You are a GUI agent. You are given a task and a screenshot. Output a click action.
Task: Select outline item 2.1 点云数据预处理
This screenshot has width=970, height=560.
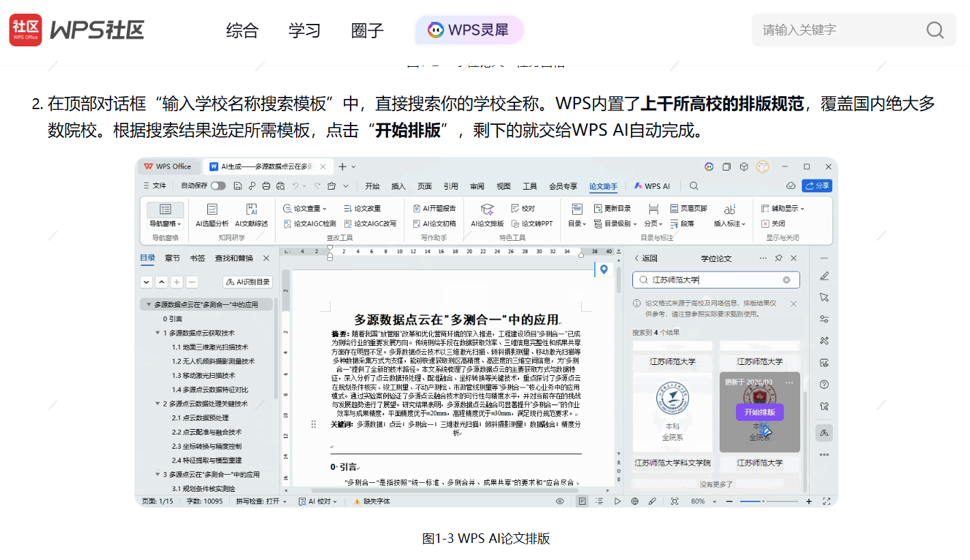200,418
